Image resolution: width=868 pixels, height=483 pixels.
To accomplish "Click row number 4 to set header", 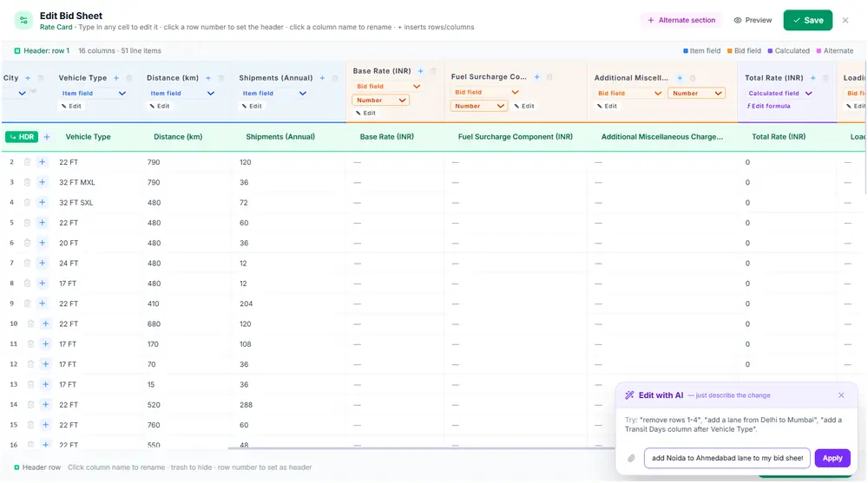I will tap(11, 203).
